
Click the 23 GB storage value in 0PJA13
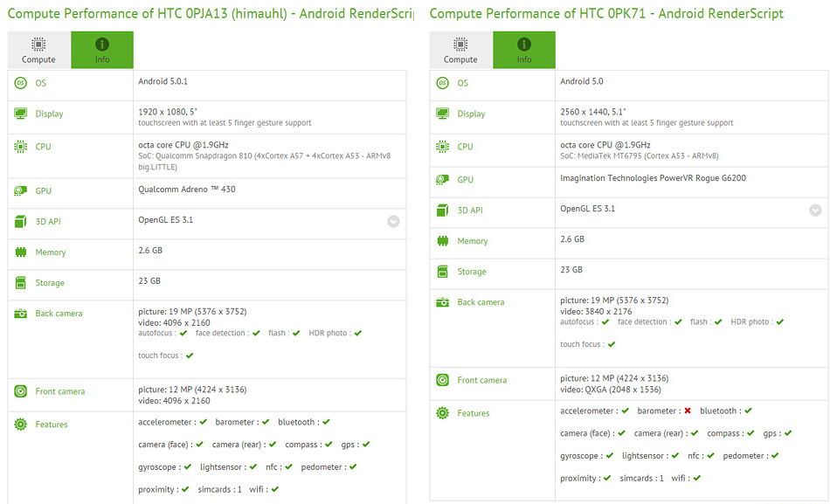coord(149,280)
